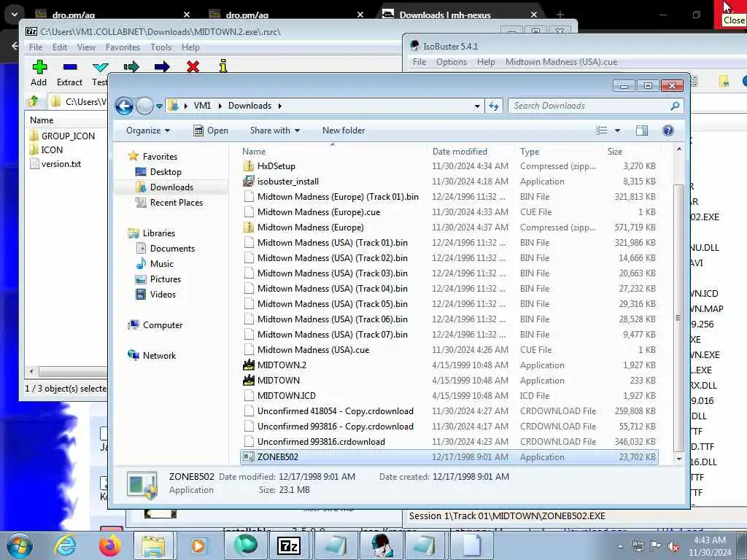Select Desktop in Favorites
747x560 pixels.
166,172
